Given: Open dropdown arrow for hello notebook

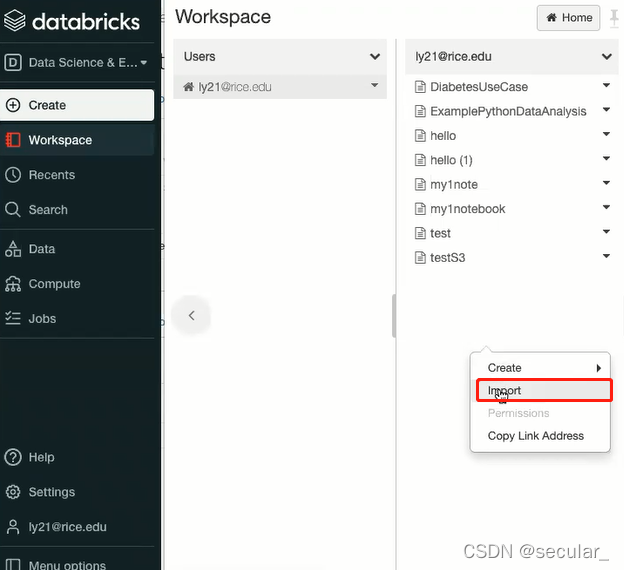Looking at the screenshot, I should 606,134.
